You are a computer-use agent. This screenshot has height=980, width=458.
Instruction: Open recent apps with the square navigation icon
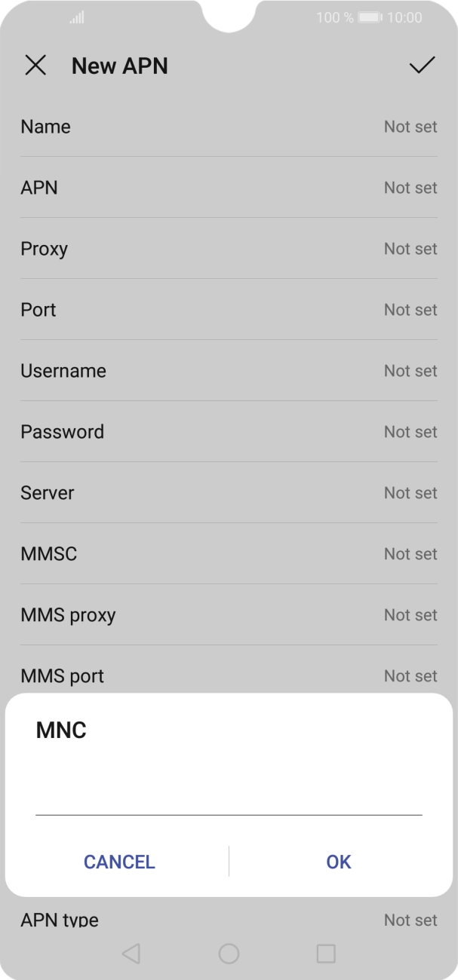325,953
